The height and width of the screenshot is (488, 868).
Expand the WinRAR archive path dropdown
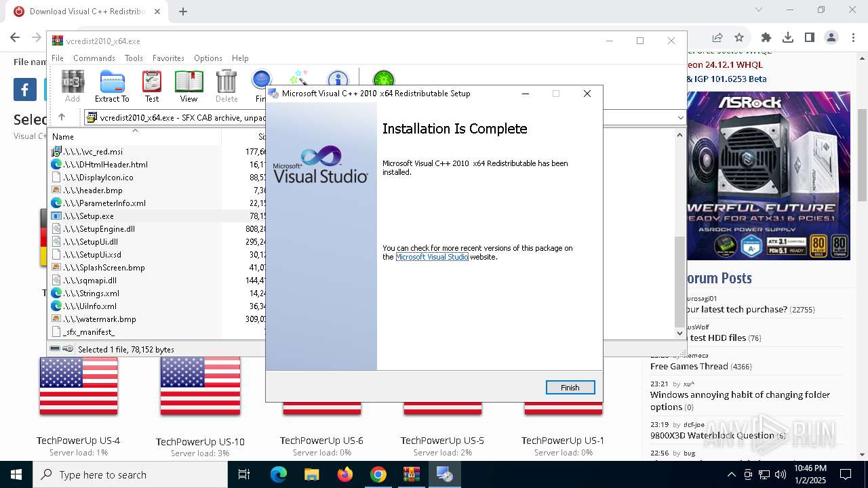681,117
